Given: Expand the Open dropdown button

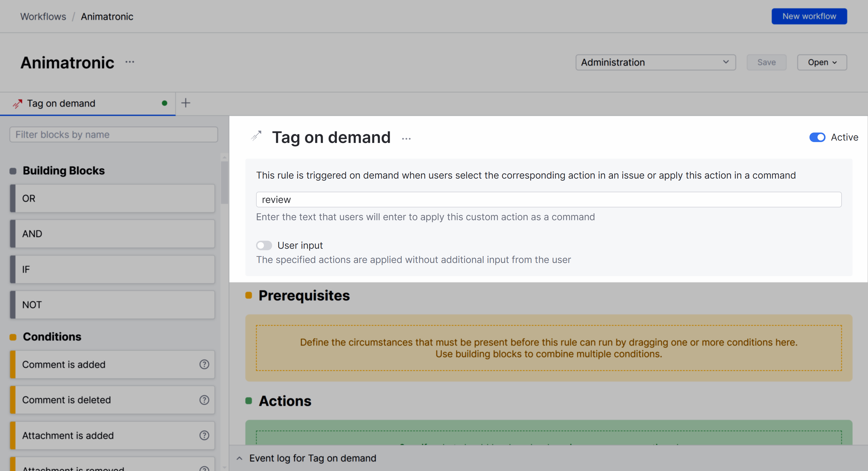Looking at the screenshot, I should point(821,62).
